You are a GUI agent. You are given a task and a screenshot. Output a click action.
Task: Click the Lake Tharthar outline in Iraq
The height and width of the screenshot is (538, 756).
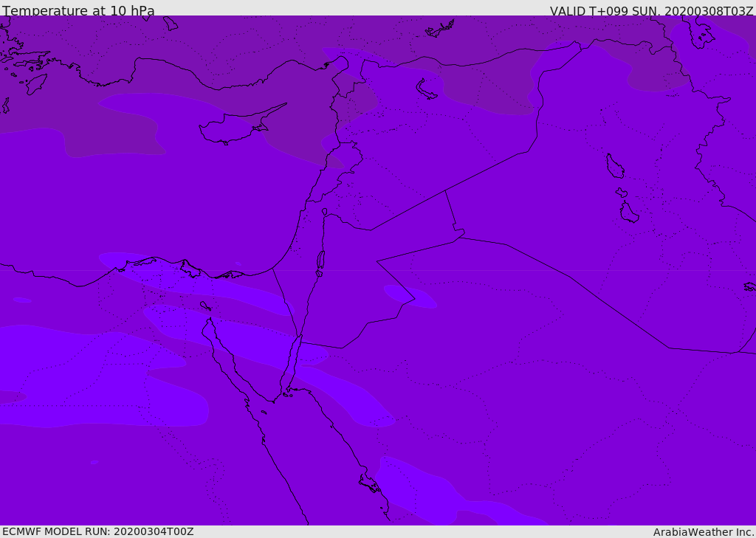pos(614,166)
